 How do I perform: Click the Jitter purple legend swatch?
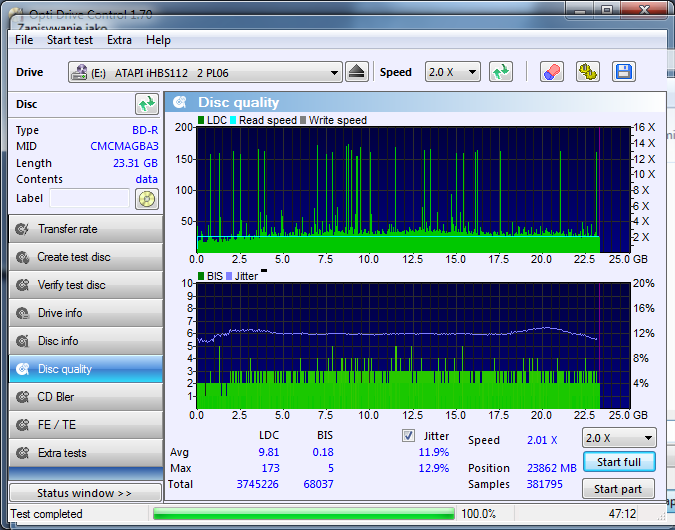tap(229, 276)
